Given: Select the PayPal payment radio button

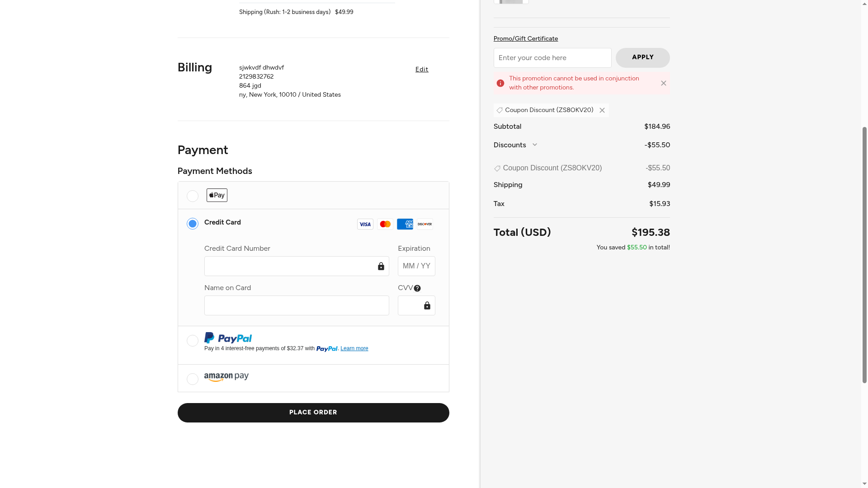Looking at the screenshot, I should point(193,341).
